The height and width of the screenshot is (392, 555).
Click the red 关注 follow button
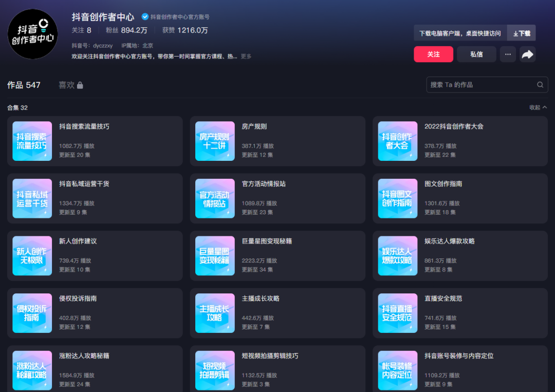(x=433, y=54)
